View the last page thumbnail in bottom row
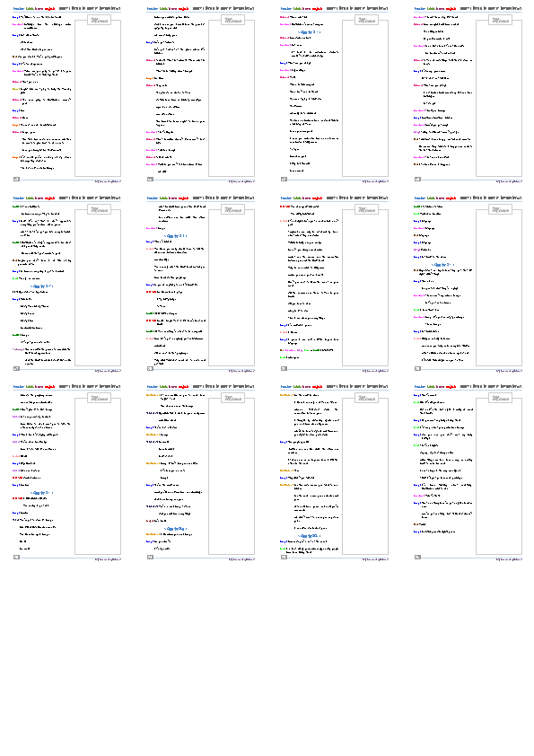The height and width of the screenshot is (756, 534). 467,472
